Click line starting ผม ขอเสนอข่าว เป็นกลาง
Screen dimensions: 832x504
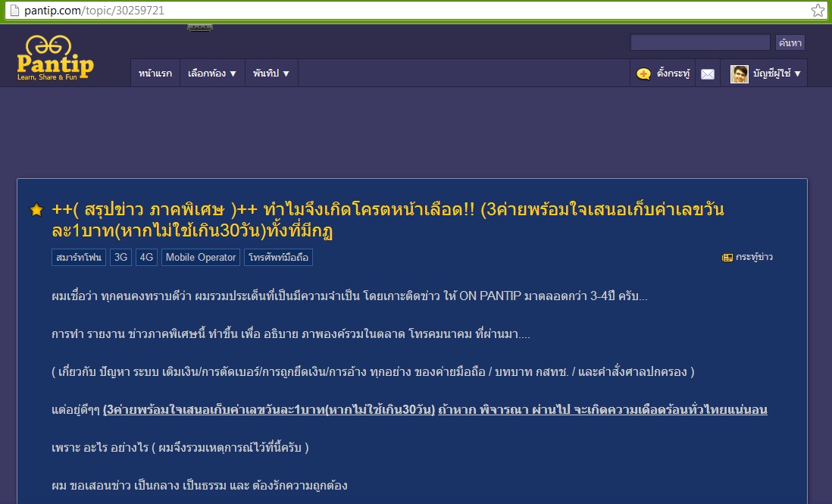199,485
